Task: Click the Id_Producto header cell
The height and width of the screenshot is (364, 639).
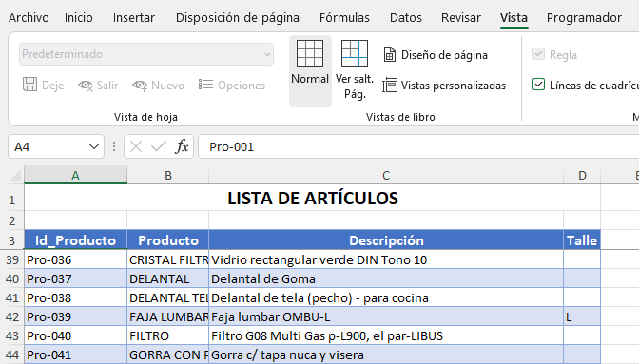Action: click(75, 240)
